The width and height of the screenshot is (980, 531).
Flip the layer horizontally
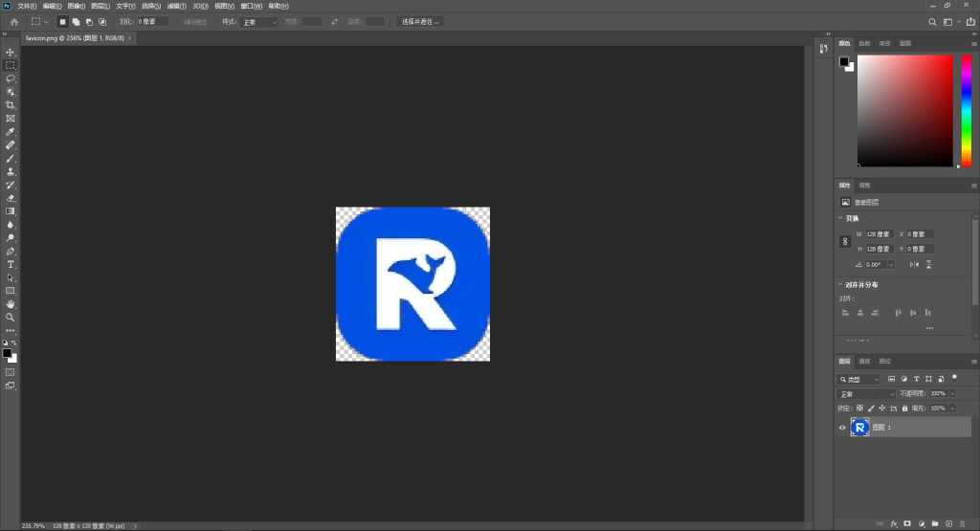[x=914, y=265]
